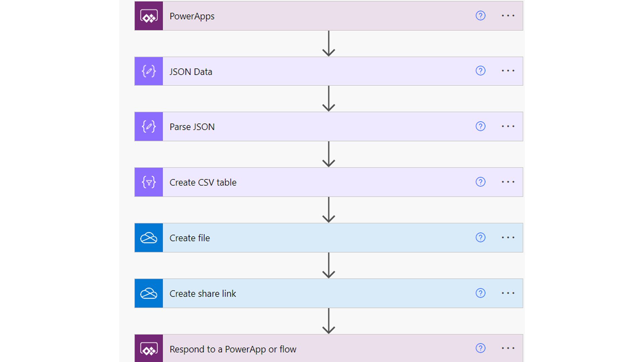Open the more options menu for PowerApps

[x=508, y=15]
